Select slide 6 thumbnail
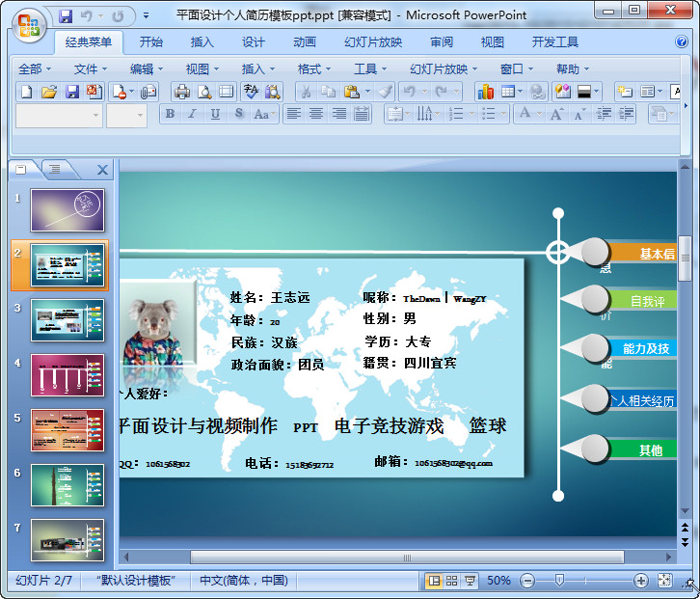This screenshot has width=700, height=599. [67, 485]
